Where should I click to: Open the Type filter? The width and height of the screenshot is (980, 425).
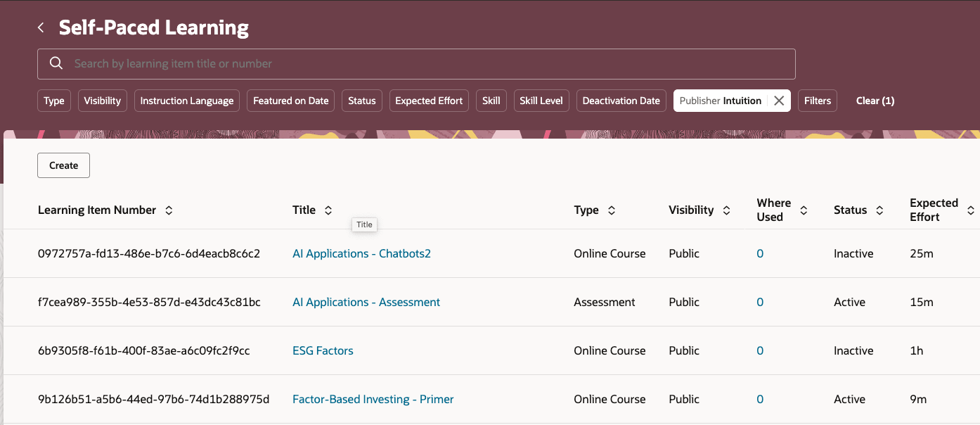(x=53, y=100)
